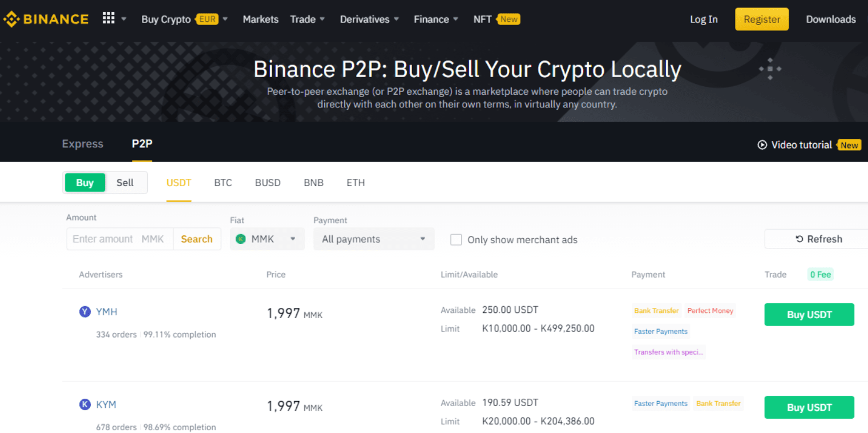Switch to the Express tab
The height and width of the screenshot is (433, 868).
(83, 144)
